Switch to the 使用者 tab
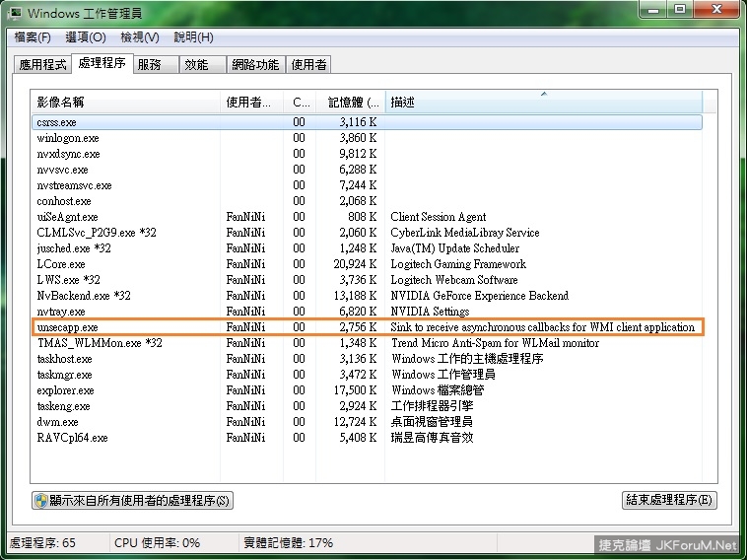The height and width of the screenshot is (560, 747). click(x=308, y=65)
